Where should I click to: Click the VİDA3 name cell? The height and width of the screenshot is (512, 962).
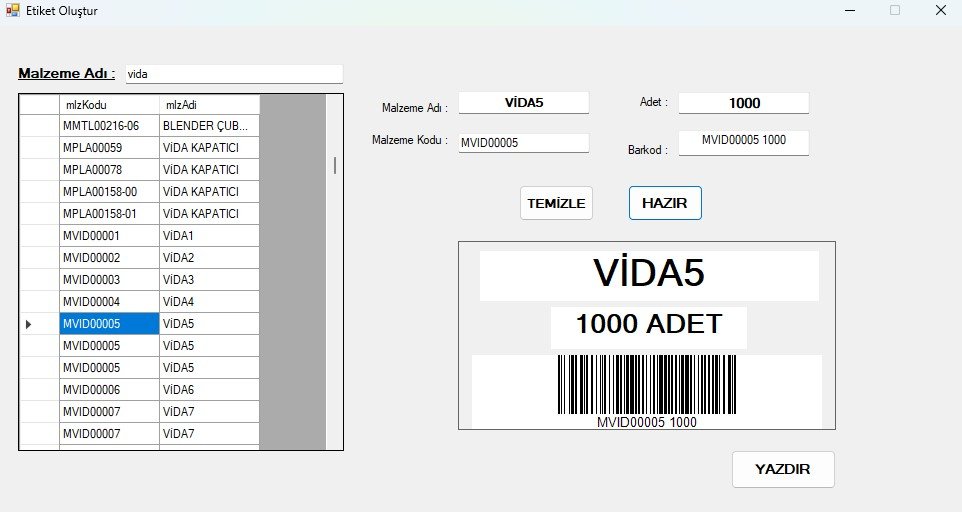click(x=209, y=280)
